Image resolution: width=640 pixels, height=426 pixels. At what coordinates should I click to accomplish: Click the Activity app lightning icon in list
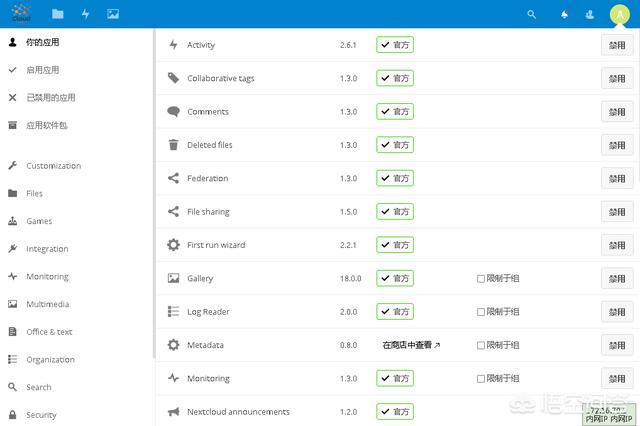coord(173,44)
